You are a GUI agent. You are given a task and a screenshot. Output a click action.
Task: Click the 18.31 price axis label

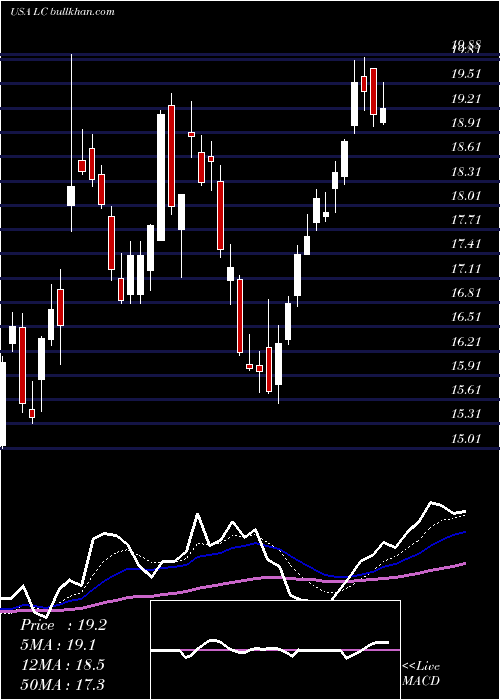coord(466,171)
